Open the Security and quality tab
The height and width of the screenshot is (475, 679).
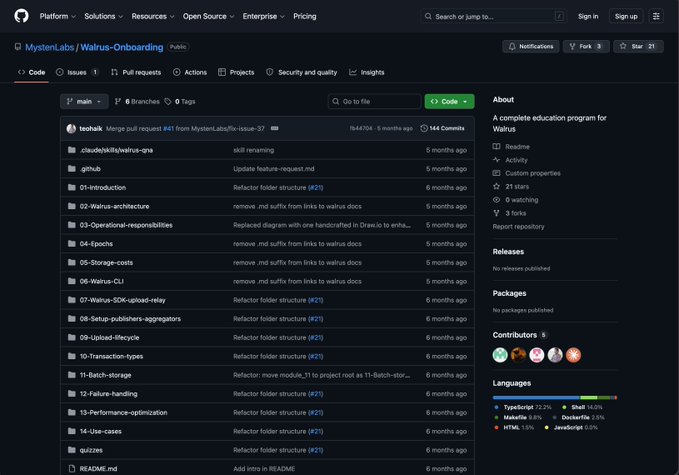(301, 72)
